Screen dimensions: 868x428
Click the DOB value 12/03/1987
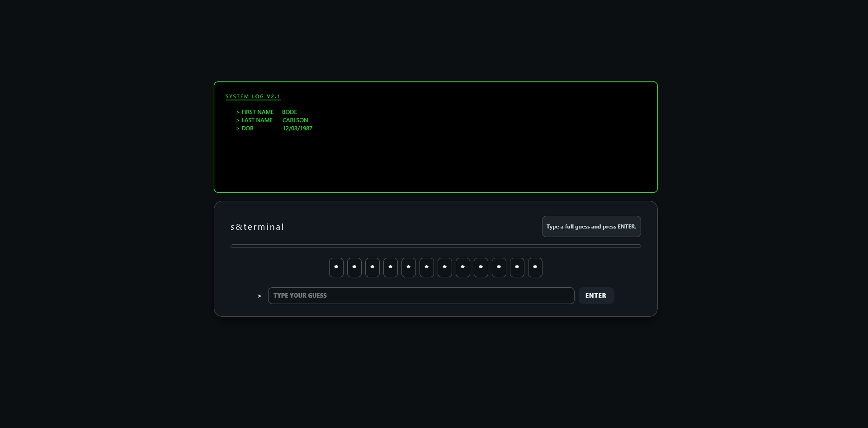[x=297, y=128]
